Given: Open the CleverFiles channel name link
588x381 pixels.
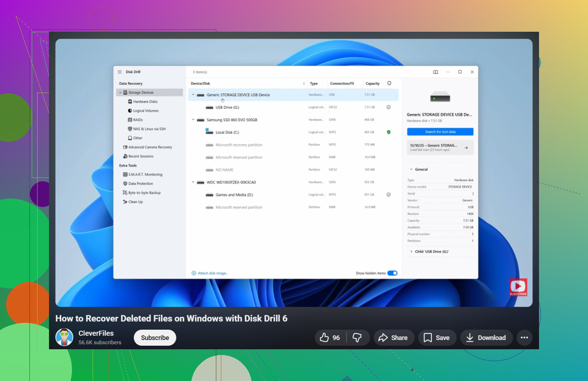Looking at the screenshot, I should point(96,333).
